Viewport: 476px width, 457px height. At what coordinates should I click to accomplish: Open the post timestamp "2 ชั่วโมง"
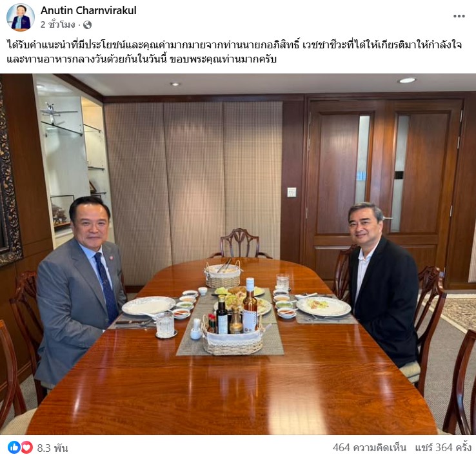(x=57, y=24)
